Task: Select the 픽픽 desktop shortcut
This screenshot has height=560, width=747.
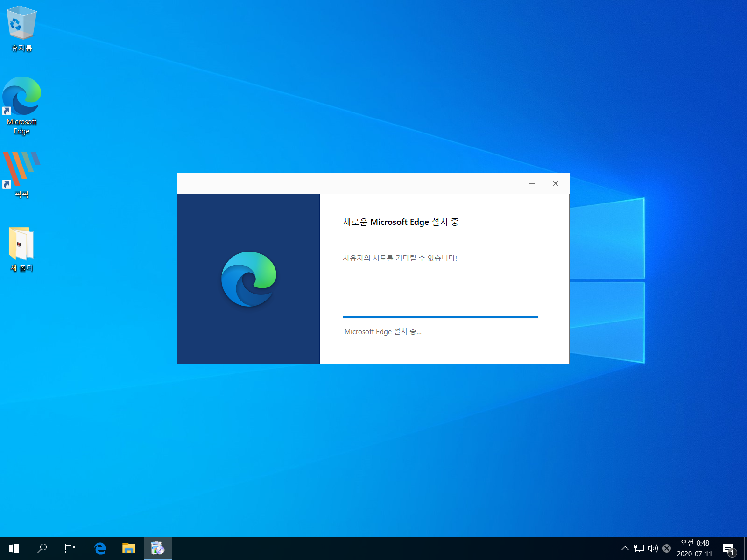Action: point(21,175)
